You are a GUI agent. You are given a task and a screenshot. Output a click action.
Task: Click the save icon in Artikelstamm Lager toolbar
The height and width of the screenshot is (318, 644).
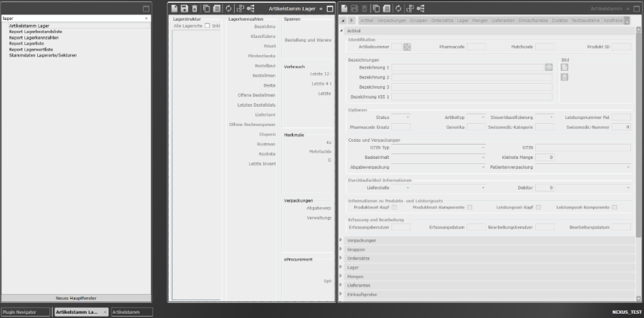click(185, 8)
